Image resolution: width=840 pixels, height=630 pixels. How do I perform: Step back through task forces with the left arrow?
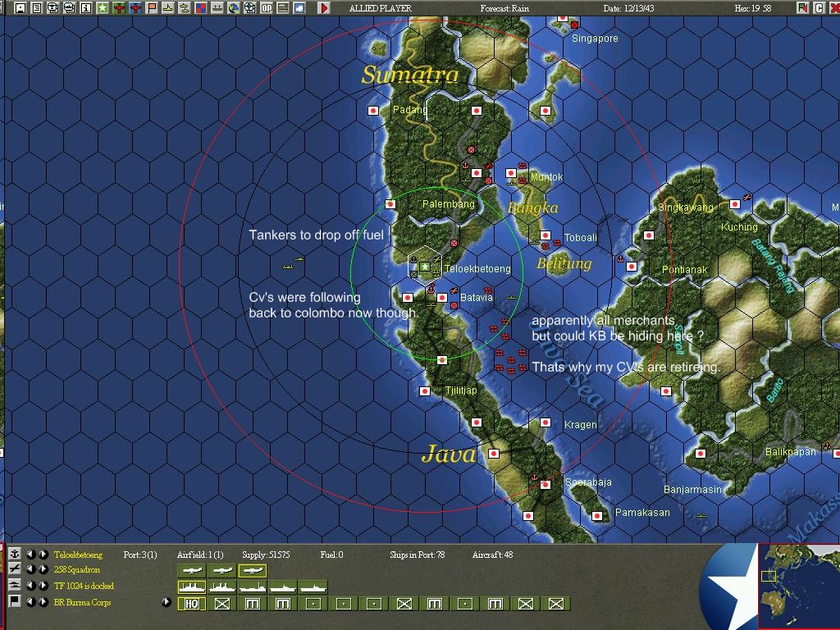click(32, 586)
